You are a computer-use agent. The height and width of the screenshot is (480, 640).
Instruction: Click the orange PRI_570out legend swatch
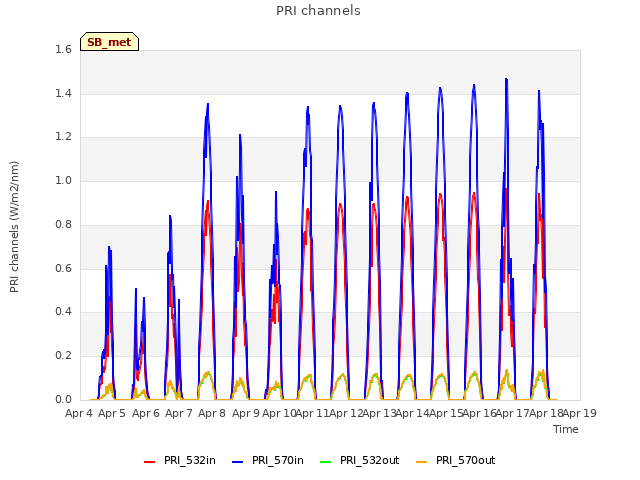[422, 462]
